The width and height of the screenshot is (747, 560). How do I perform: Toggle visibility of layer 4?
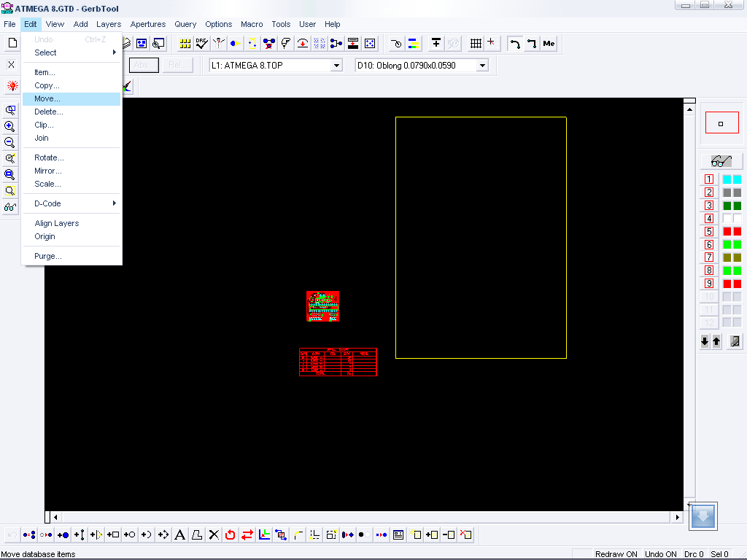(709, 218)
